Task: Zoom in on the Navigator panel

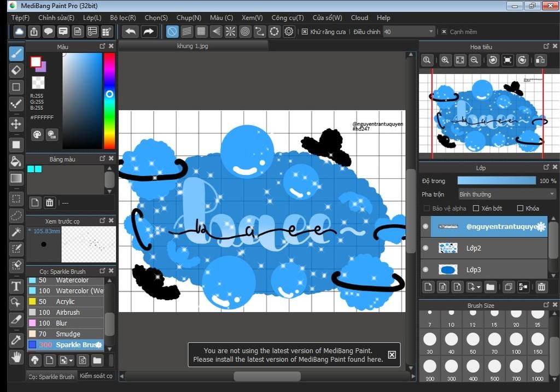Action: pos(445,60)
